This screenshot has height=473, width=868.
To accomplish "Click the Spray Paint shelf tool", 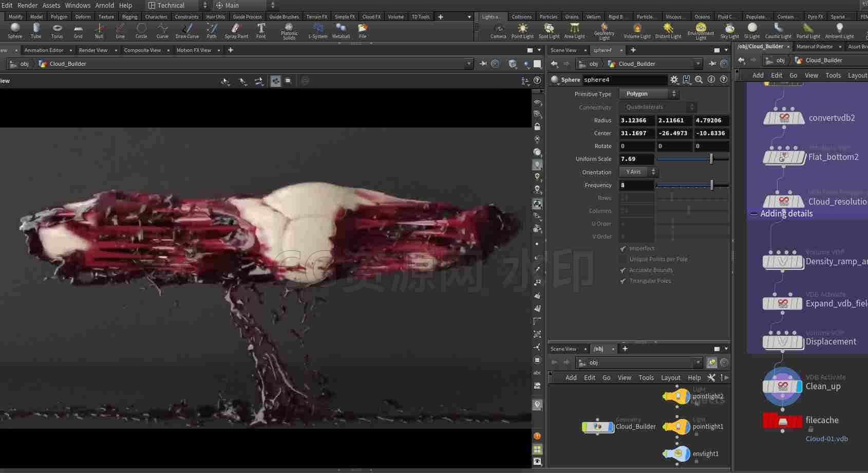I will point(236,31).
